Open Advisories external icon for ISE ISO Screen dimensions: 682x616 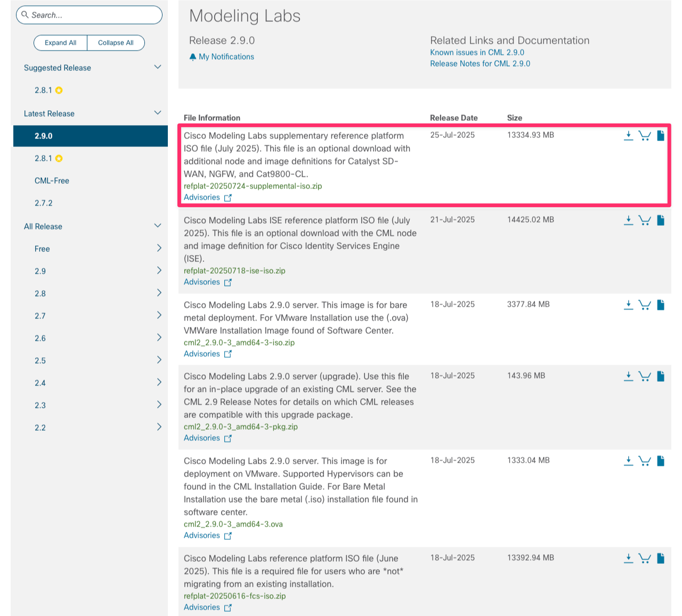228,283
